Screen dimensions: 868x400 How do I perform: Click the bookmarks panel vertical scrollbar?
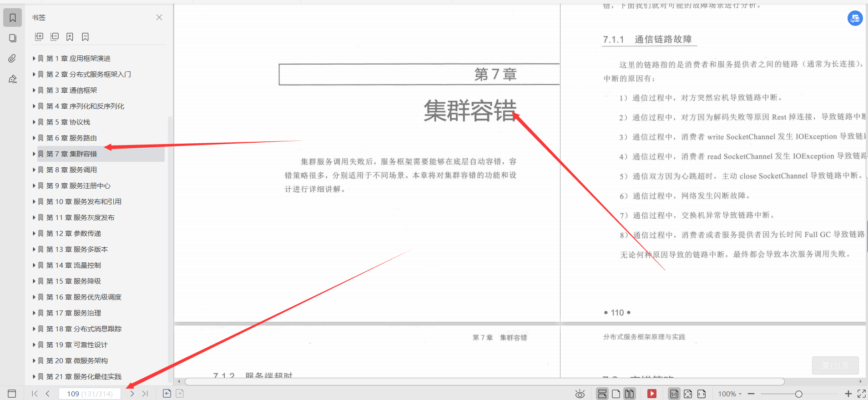(x=170, y=249)
